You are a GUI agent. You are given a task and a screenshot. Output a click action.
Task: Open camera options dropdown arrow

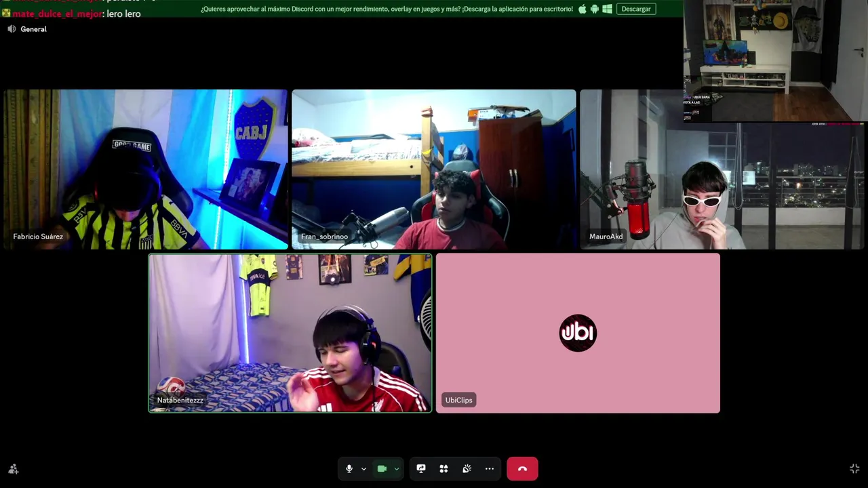point(397,469)
